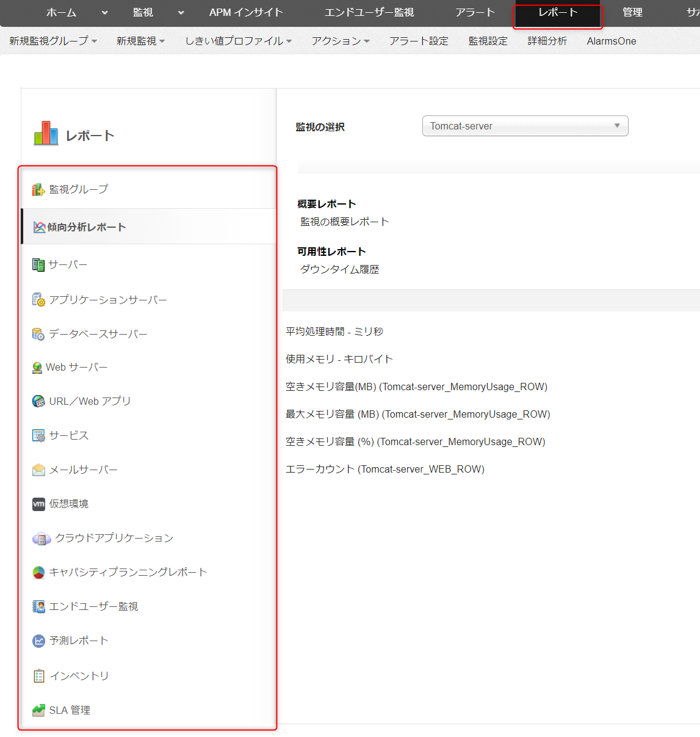Click the メールサーバー envelope icon

38,470
